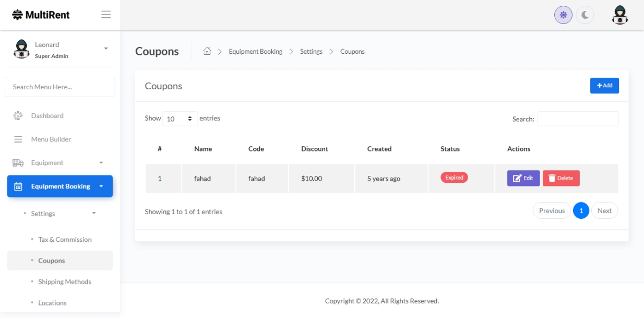644x318 pixels.
Task: Click the Equipment truck icon
Action: [18, 163]
